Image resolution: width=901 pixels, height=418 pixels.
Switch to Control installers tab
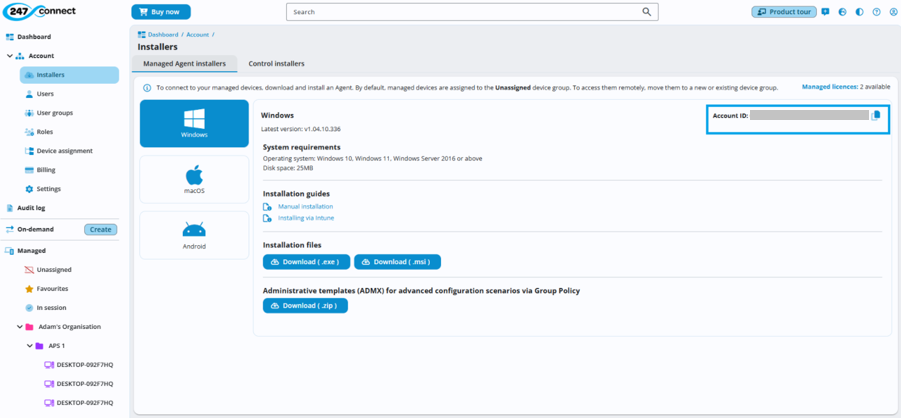(x=276, y=64)
